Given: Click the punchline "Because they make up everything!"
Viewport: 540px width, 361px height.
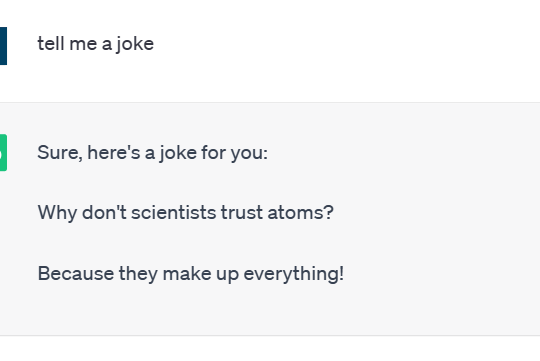Looking at the screenshot, I should (x=191, y=274).
